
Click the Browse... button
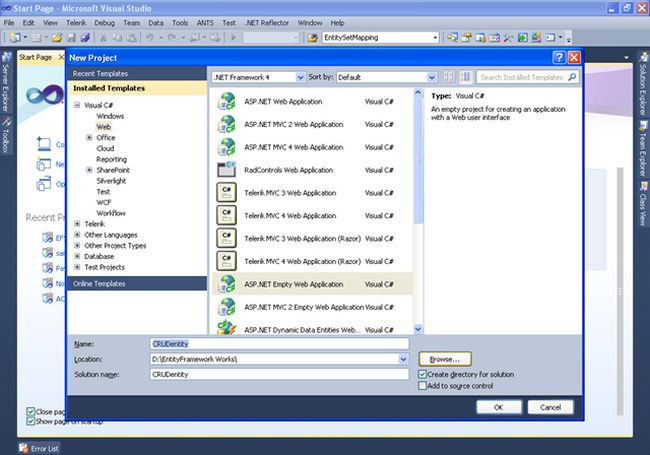(x=445, y=359)
